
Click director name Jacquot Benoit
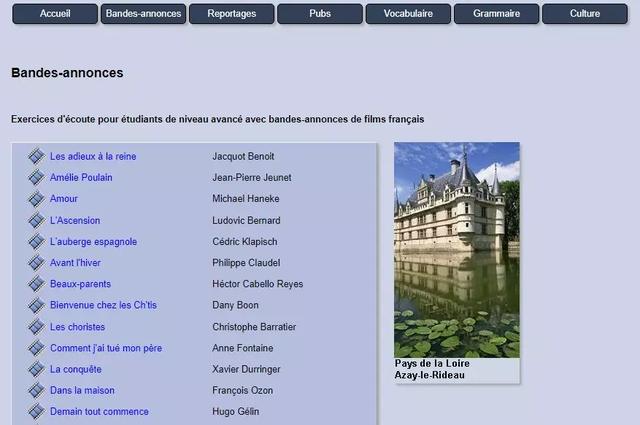click(243, 156)
